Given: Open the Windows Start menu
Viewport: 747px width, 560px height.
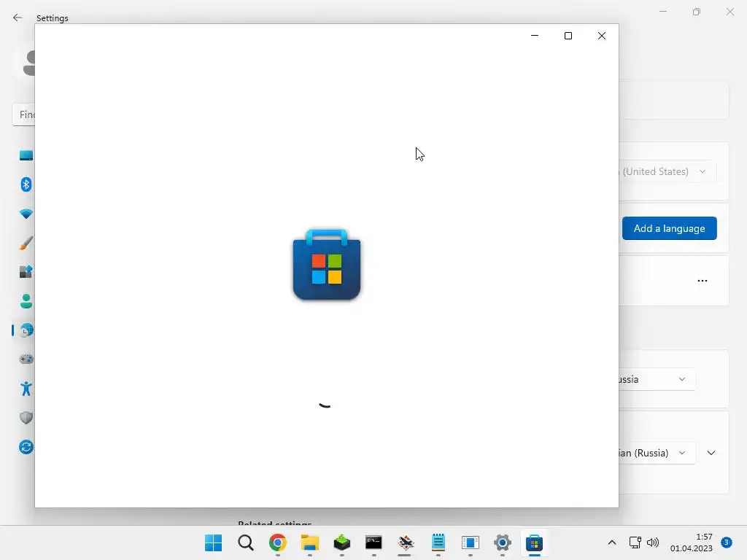Looking at the screenshot, I should click(214, 542).
